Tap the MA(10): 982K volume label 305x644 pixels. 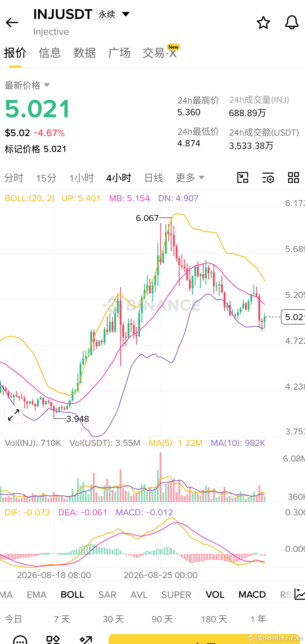238,443
